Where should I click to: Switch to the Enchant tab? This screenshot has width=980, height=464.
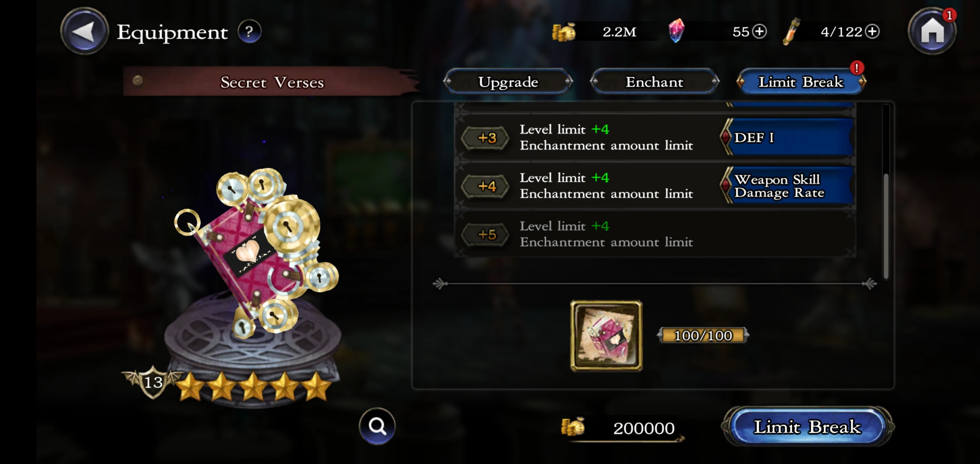point(654,82)
